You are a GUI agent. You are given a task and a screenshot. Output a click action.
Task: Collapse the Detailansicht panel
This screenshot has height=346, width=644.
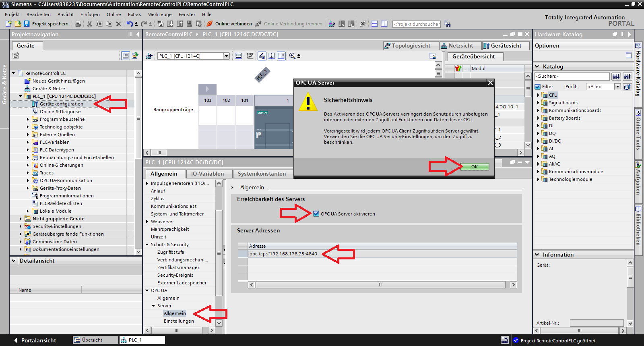click(14, 261)
